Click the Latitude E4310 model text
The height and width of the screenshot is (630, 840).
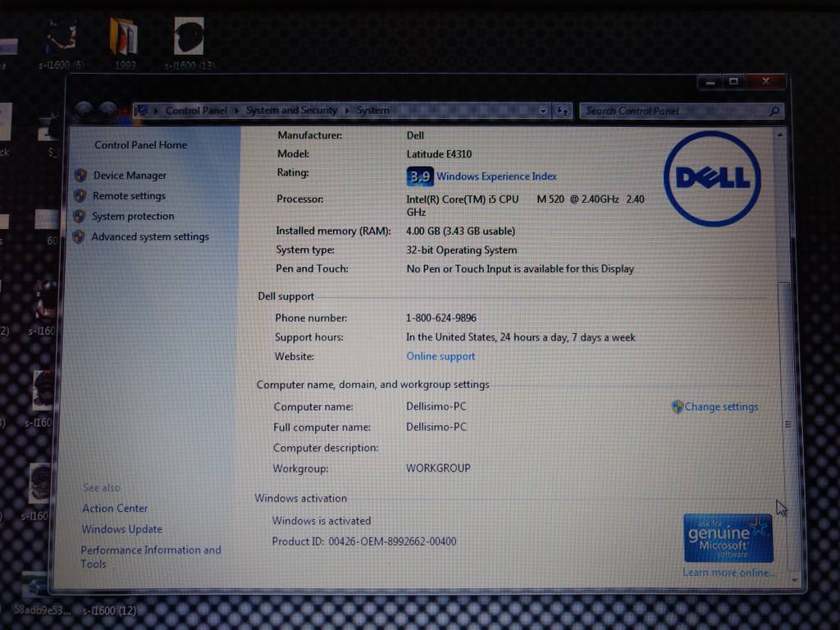tap(439, 154)
